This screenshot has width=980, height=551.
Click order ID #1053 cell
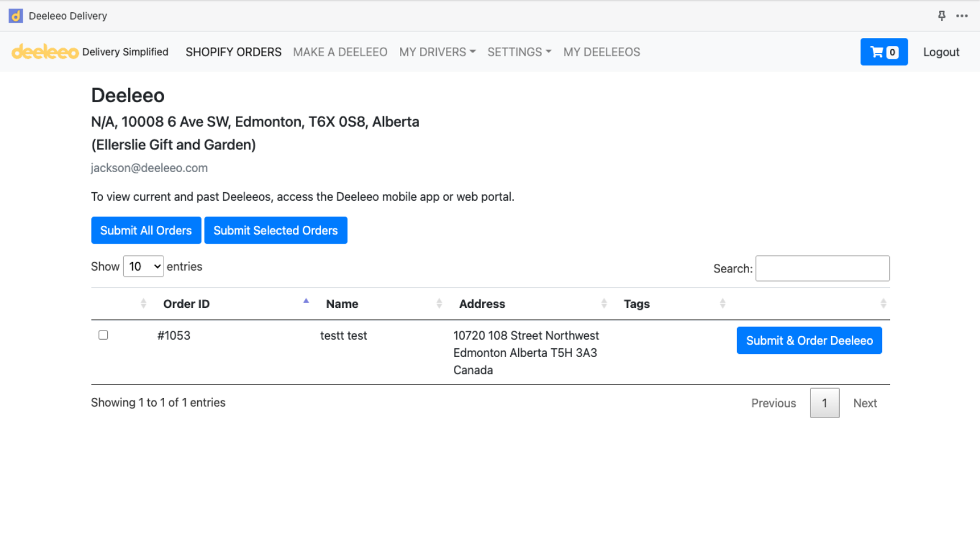[x=174, y=335]
